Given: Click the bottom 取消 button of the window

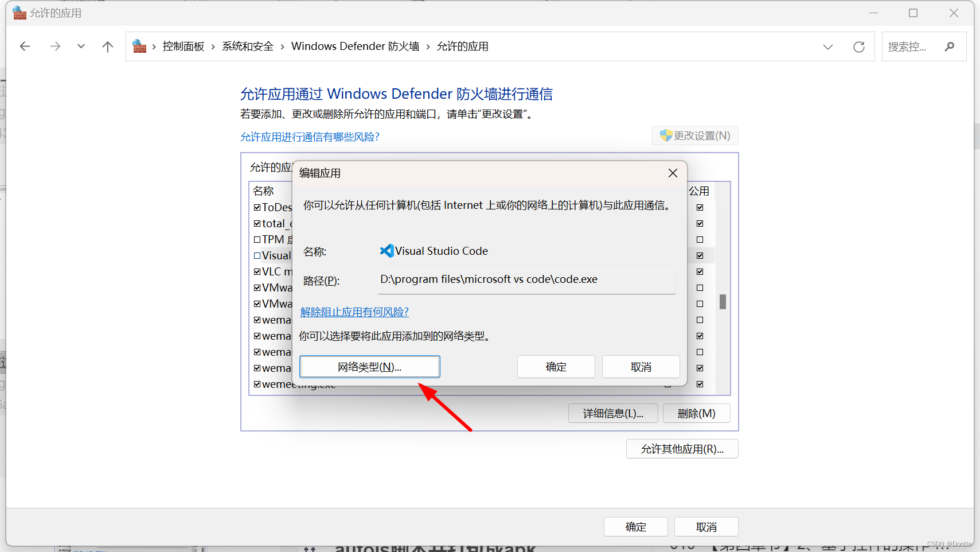Looking at the screenshot, I should click(x=706, y=527).
